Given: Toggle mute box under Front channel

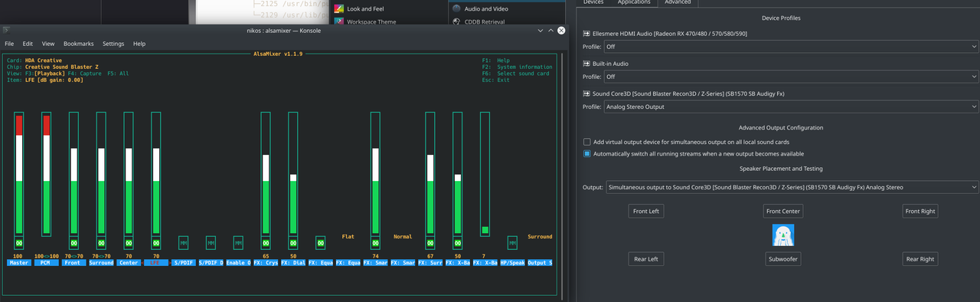Looking at the screenshot, I should [x=73, y=243].
